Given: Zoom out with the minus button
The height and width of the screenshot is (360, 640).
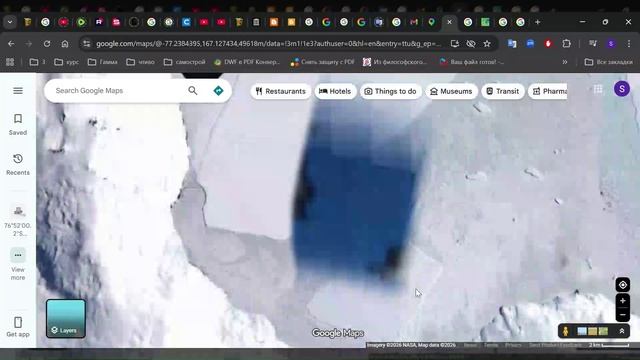Looking at the screenshot, I should [x=622, y=315].
